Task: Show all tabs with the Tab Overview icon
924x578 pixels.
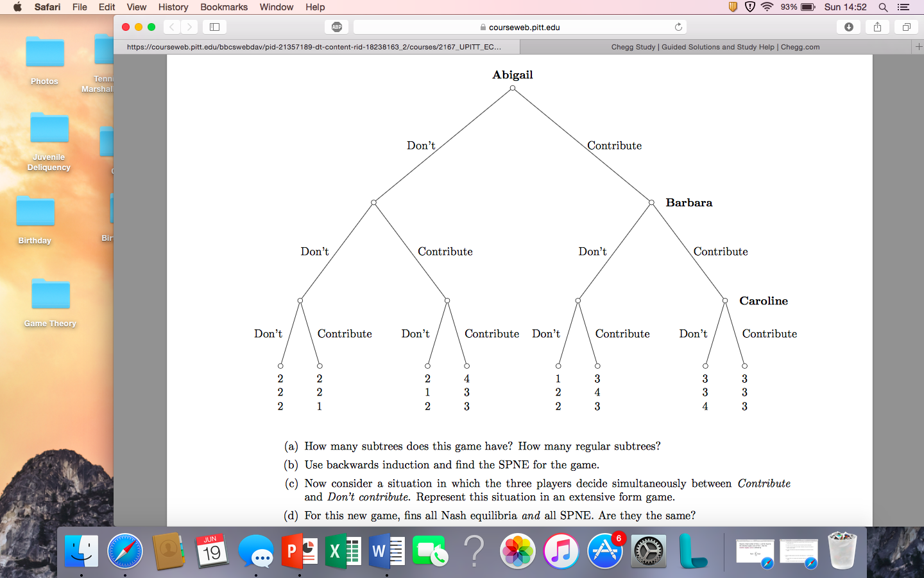Action: 906,27
